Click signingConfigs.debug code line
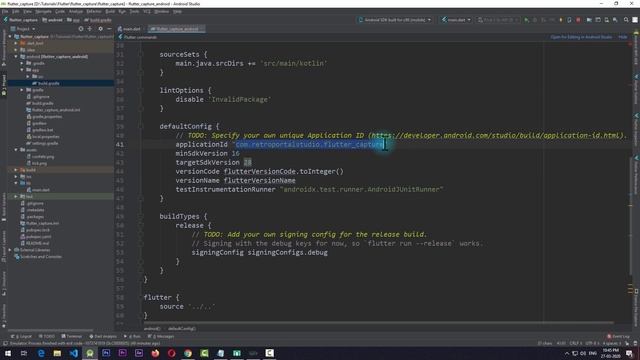 pos(260,252)
